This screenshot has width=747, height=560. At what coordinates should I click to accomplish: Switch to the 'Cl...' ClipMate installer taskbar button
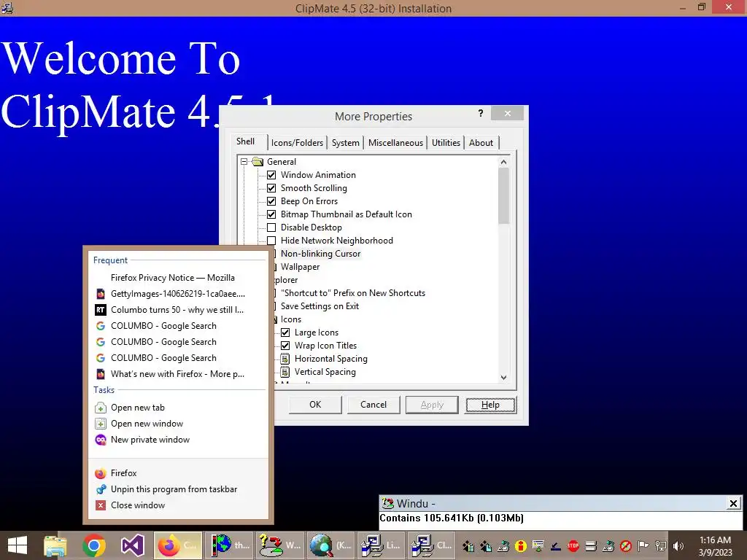tap(432, 545)
